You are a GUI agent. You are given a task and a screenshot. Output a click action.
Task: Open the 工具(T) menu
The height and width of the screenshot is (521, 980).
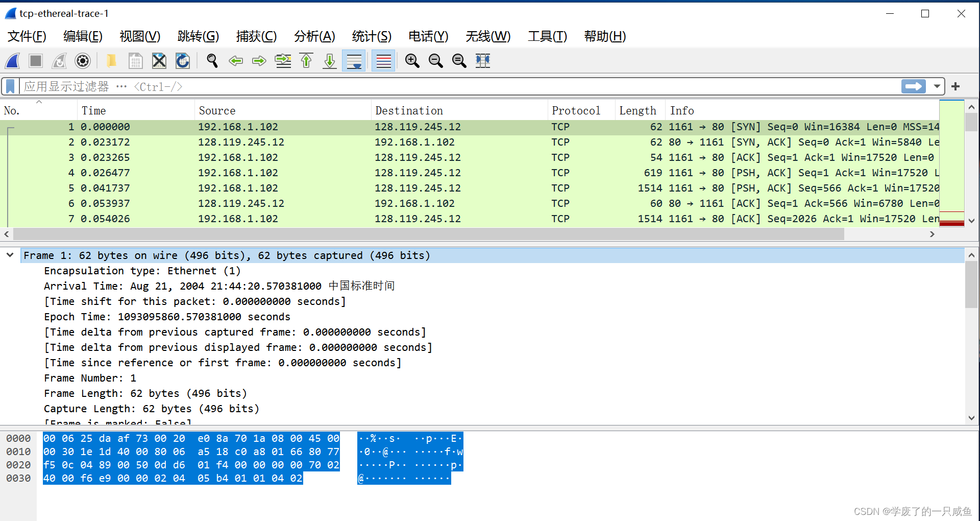click(x=547, y=36)
